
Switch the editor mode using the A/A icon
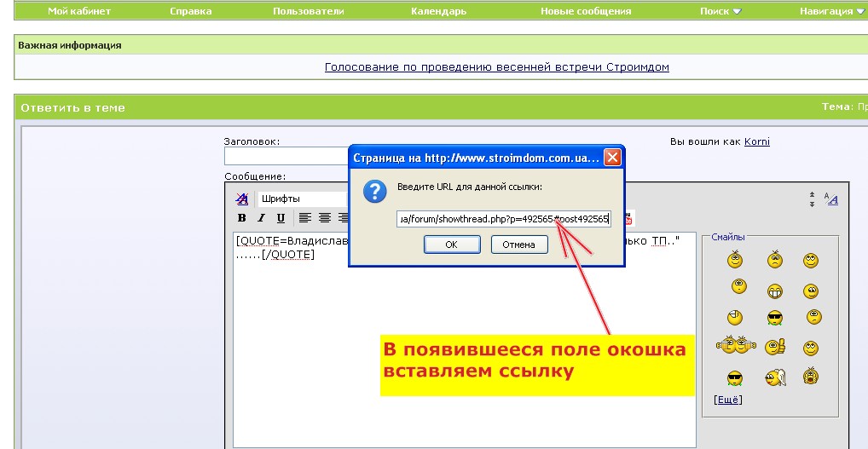point(831,199)
